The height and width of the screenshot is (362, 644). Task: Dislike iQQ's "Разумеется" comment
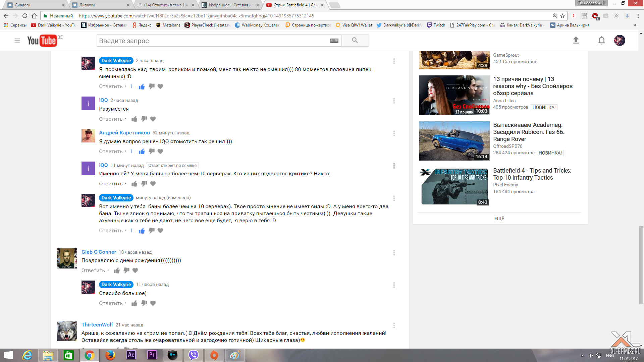click(144, 119)
